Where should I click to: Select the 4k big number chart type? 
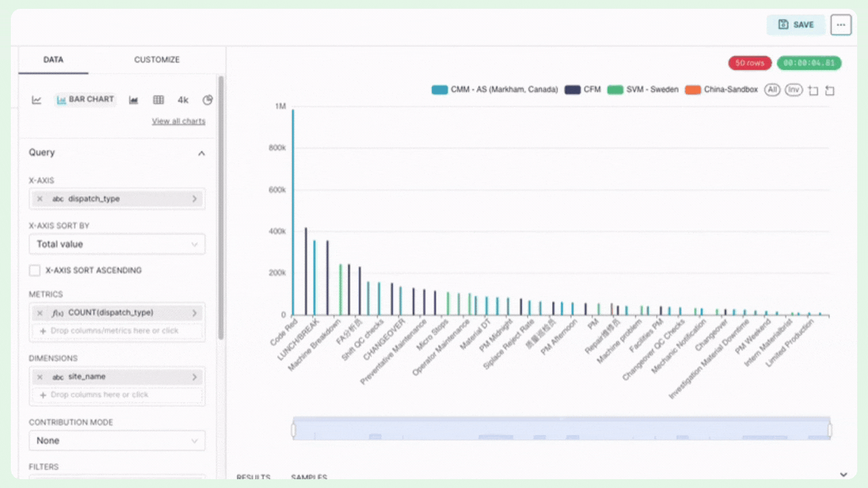pos(183,100)
